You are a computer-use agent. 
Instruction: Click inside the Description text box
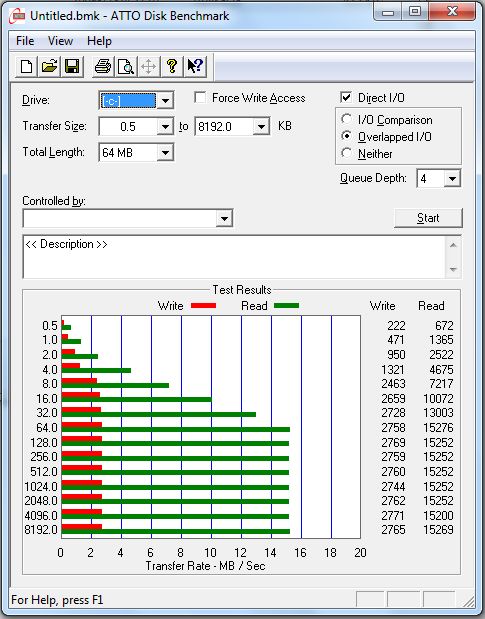pos(235,257)
